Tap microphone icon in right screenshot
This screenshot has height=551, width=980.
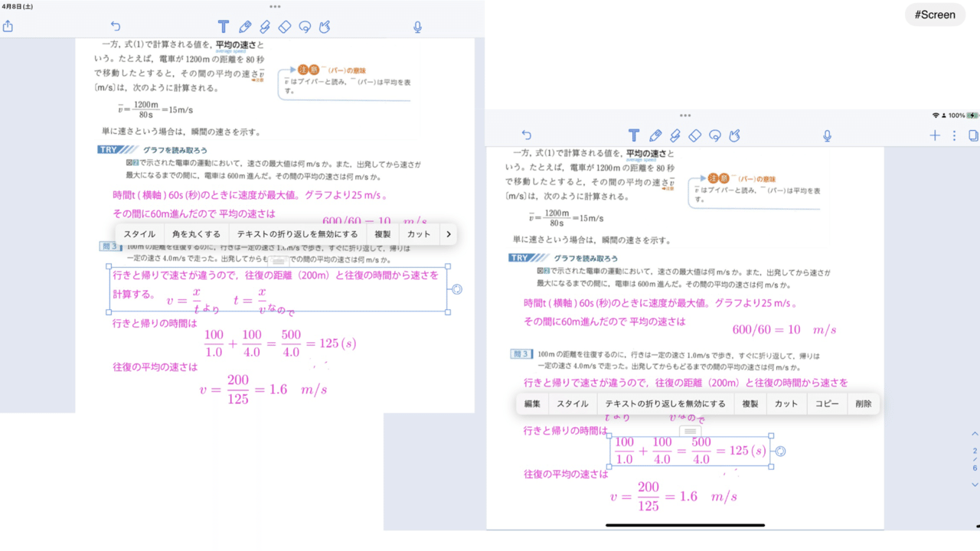(x=828, y=135)
